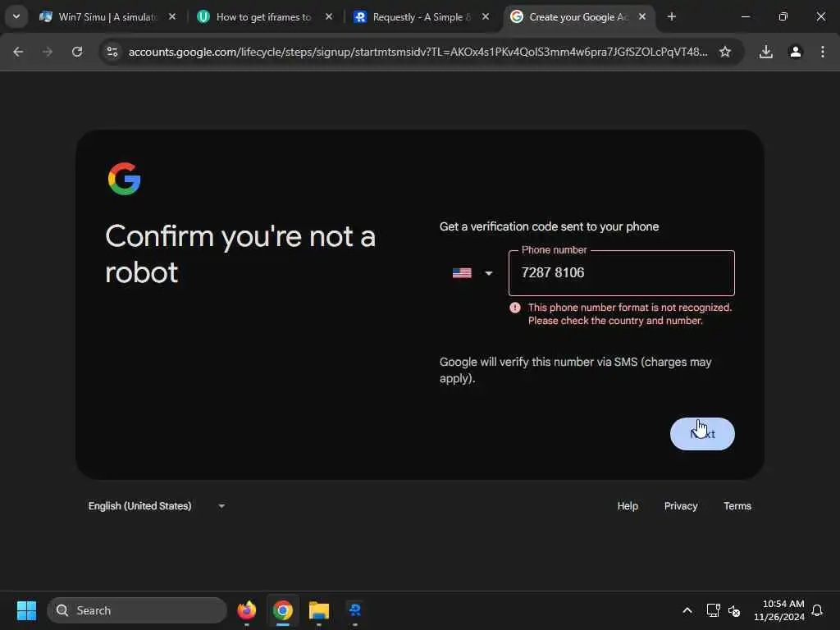
Task: Click the taskbar Search box
Action: (137, 610)
